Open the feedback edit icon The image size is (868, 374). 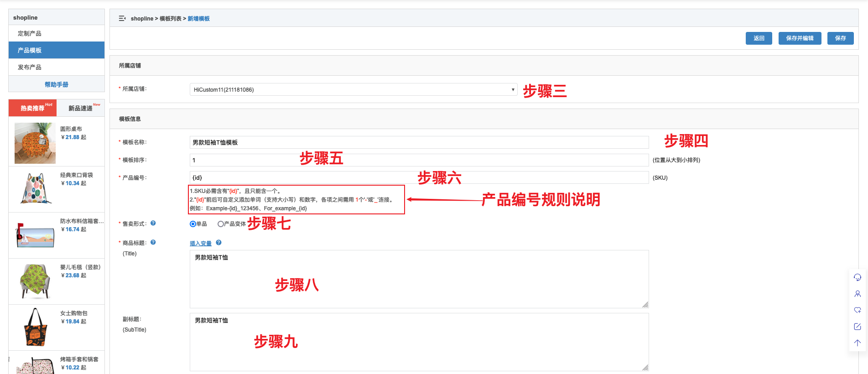[858, 327]
